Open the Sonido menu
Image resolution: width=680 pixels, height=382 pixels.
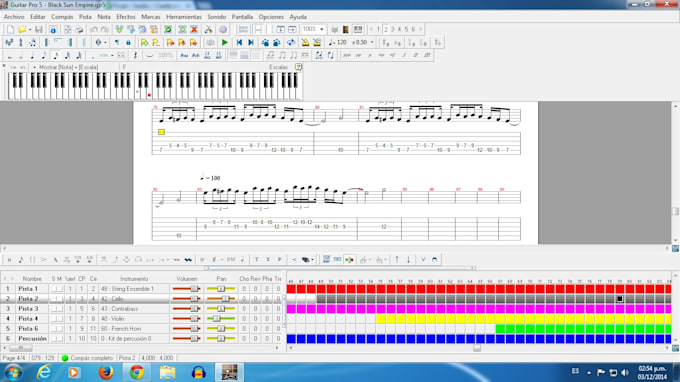[216, 17]
